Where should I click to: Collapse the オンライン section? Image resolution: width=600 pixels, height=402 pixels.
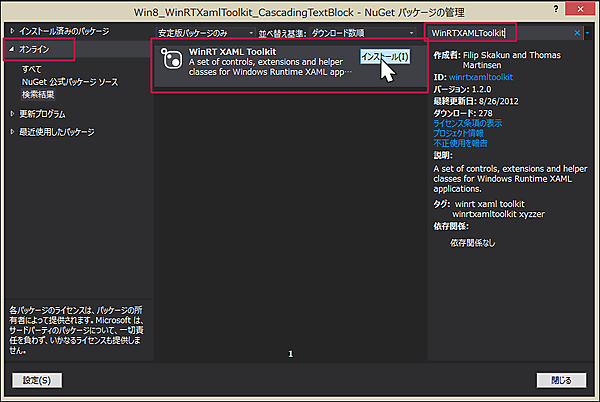[x=12, y=49]
